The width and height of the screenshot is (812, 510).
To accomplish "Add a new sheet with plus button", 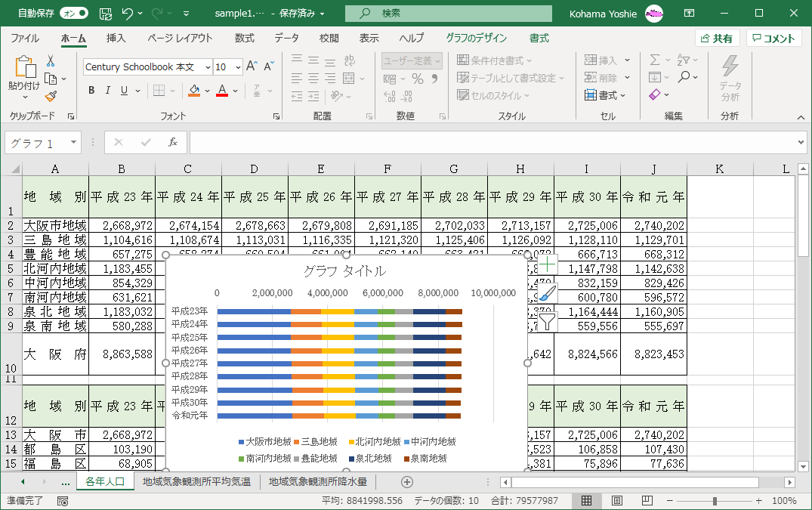I will click(x=407, y=481).
